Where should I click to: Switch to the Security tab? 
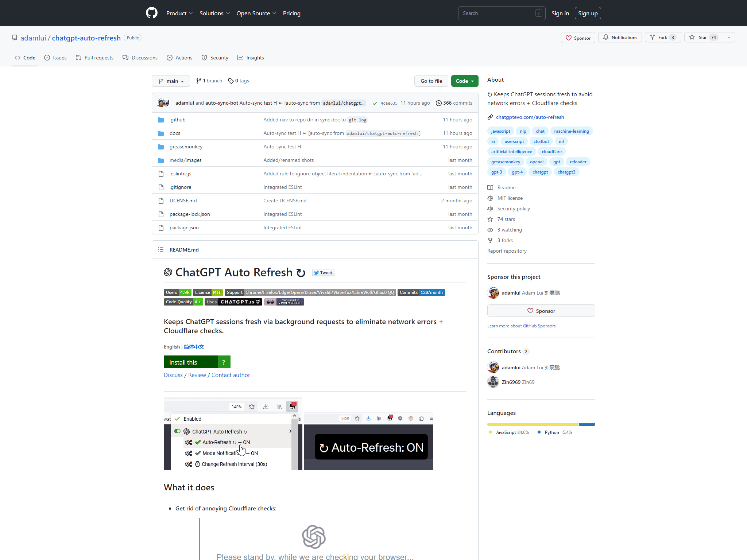[215, 58]
